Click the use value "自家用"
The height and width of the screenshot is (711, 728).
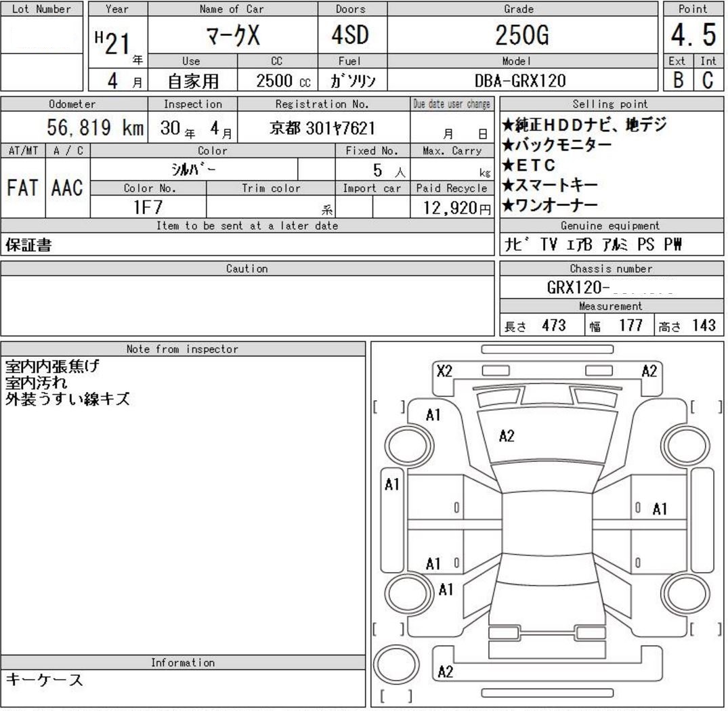pos(193,81)
